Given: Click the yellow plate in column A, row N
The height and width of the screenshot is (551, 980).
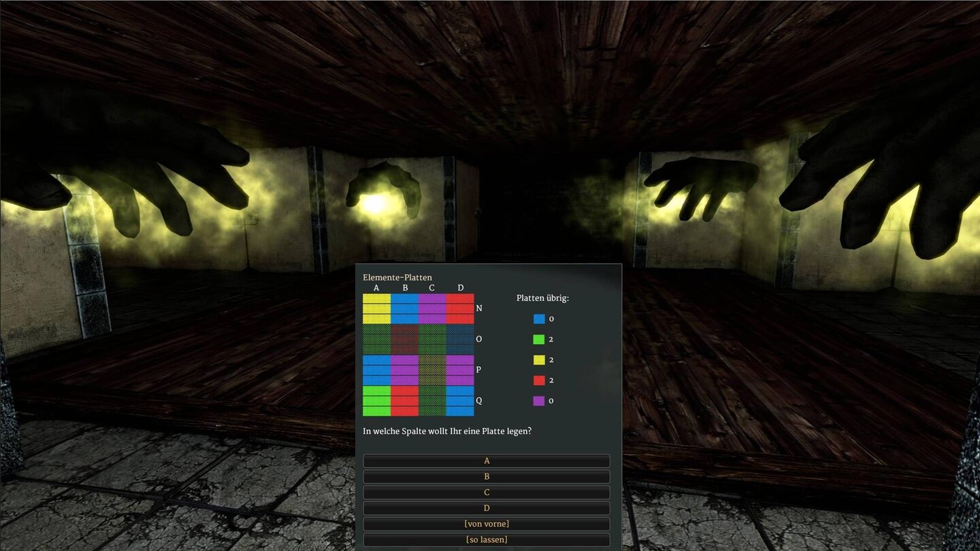Looking at the screenshot, I should (376, 309).
